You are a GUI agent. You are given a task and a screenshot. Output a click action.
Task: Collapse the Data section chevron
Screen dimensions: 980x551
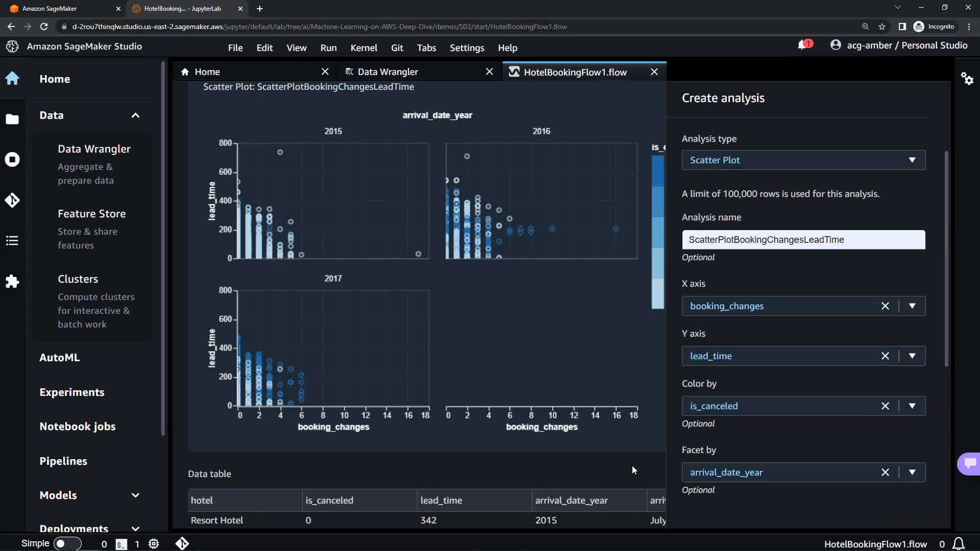coord(135,115)
